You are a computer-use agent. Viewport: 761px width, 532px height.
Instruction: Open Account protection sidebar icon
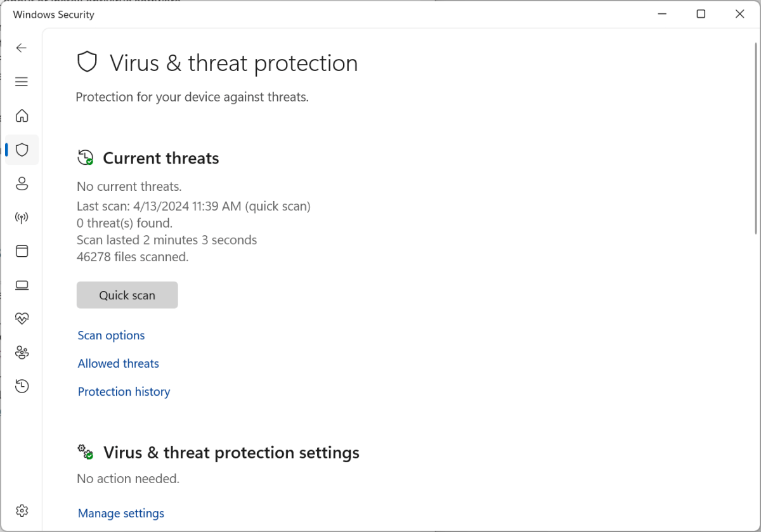[22, 184]
